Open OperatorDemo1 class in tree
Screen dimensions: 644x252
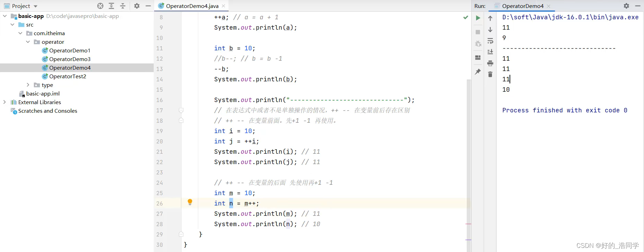(70, 50)
